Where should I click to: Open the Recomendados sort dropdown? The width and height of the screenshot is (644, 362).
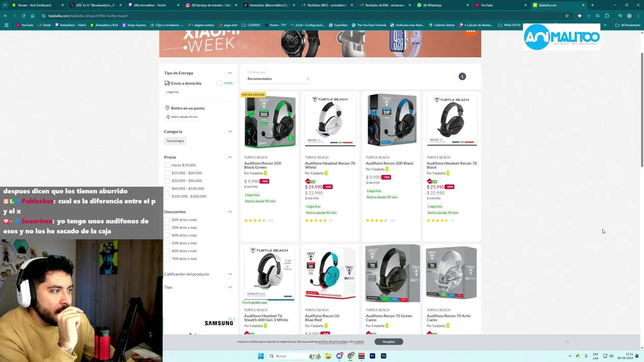[x=279, y=79]
